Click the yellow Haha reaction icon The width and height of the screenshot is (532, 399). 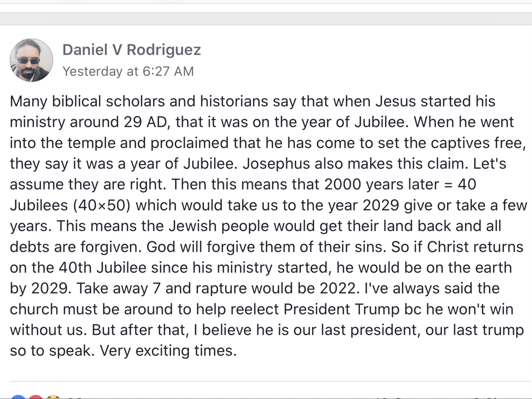tap(53, 397)
